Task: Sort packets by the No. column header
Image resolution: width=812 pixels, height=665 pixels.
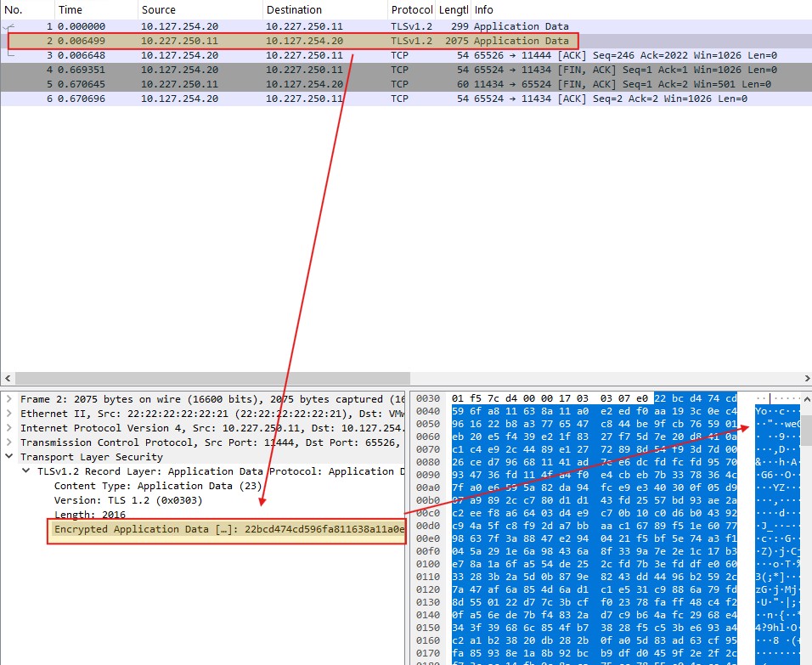Action: click(27, 9)
